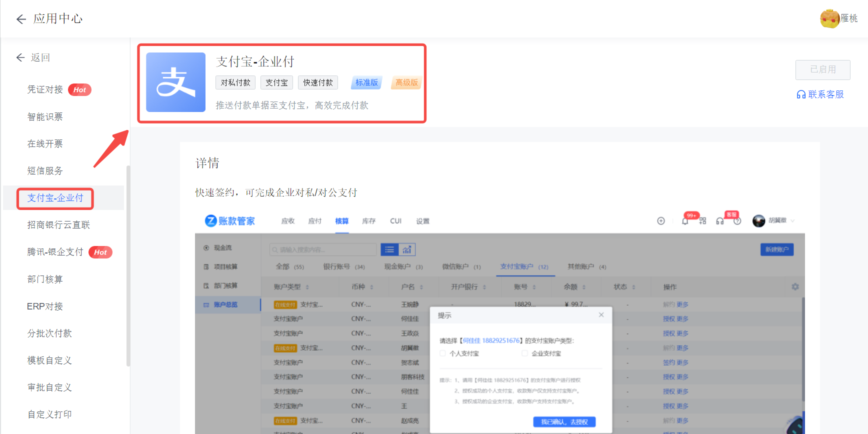Open 现金流 in preview left menu

point(223,248)
